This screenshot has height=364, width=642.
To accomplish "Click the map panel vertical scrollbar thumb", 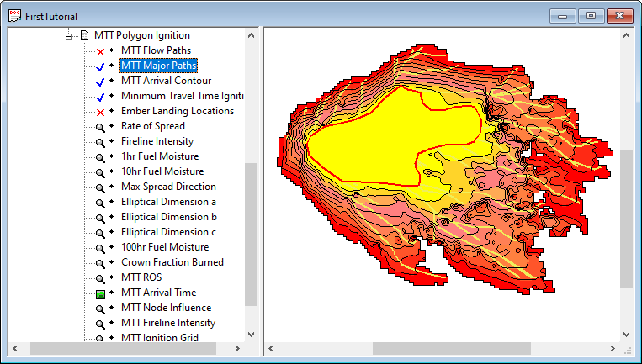I will click(x=626, y=219).
